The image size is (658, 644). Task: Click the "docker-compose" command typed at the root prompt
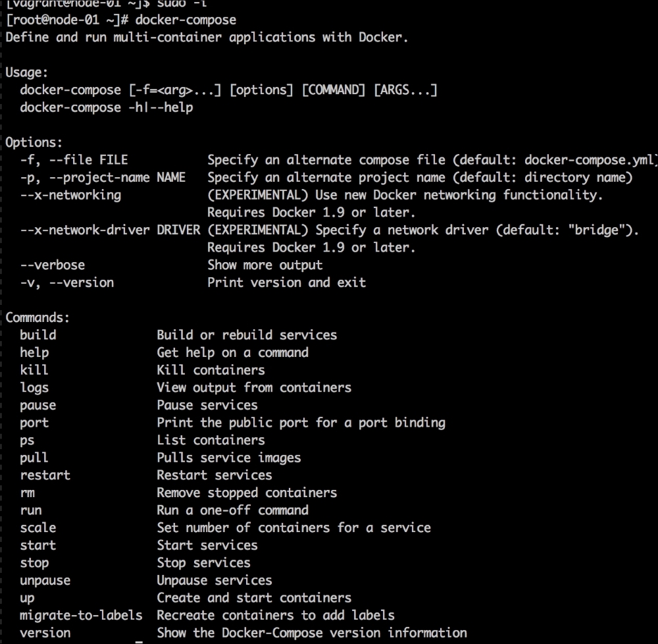click(186, 20)
